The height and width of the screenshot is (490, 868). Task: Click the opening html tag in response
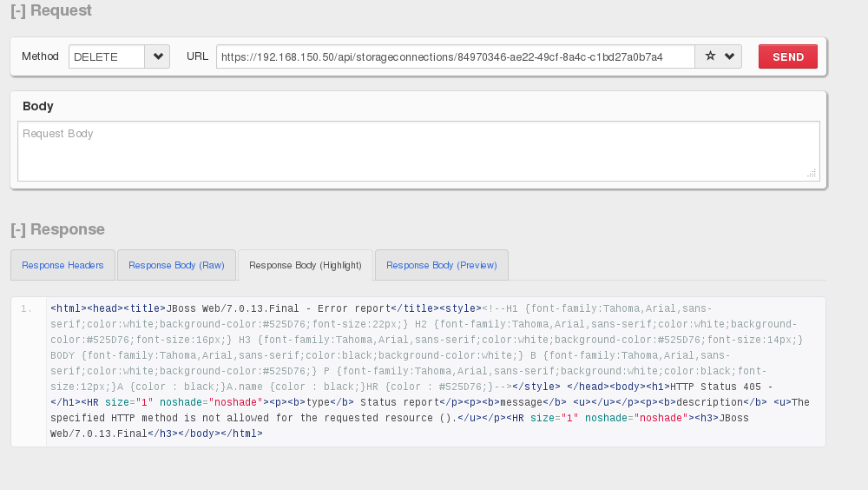[x=68, y=308]
